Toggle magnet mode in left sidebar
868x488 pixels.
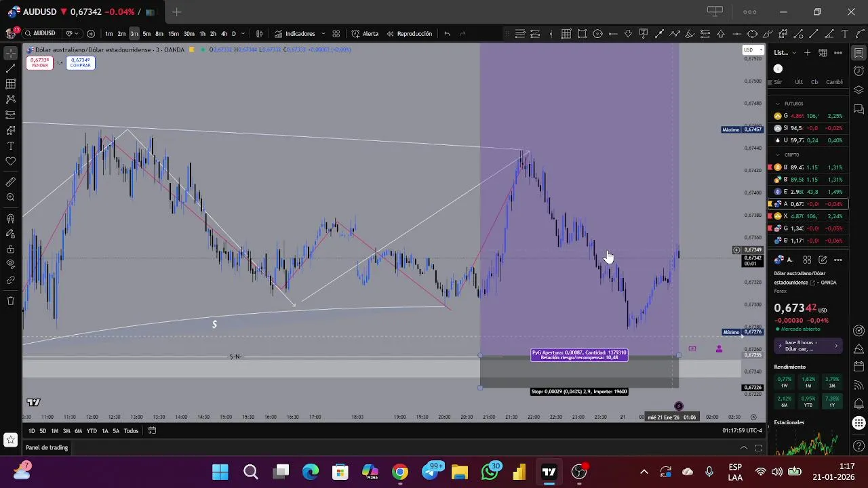(10, 218)
